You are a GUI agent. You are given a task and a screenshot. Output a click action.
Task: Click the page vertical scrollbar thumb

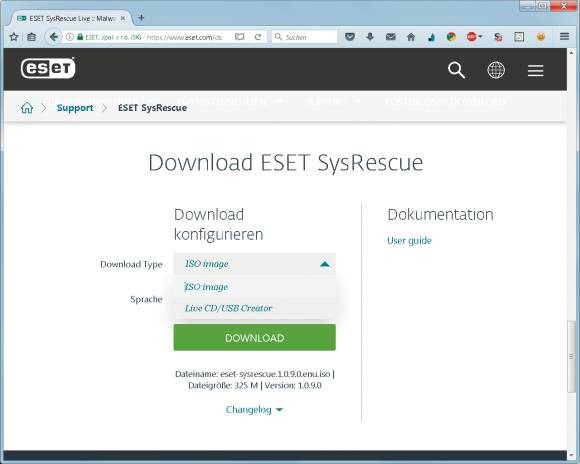click(x=571, y=357)
